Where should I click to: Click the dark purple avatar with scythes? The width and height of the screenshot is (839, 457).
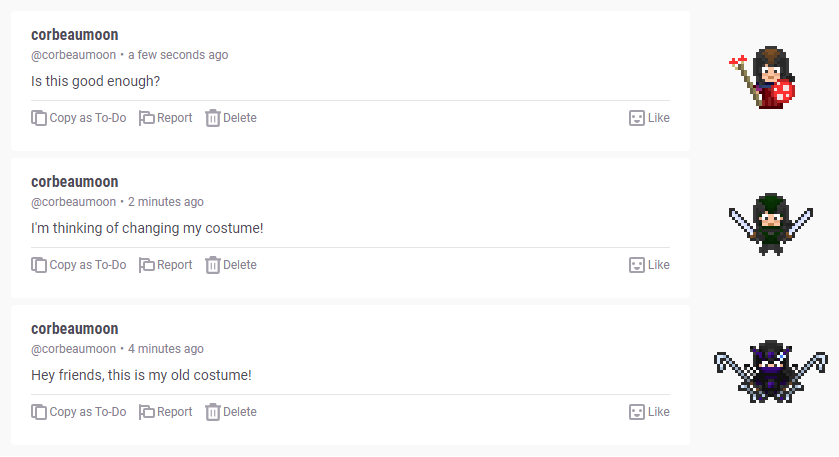pos(769,369)
